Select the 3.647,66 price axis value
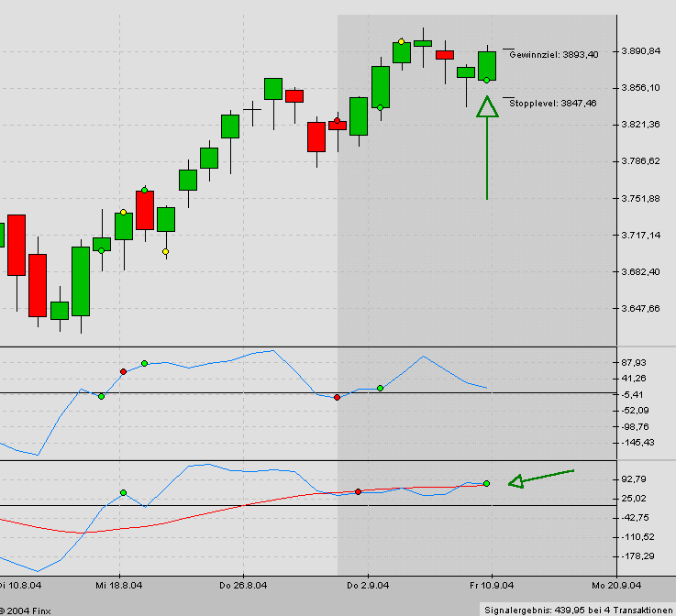Viewport: 676px width, 616px height. click(x=641, y=309)
